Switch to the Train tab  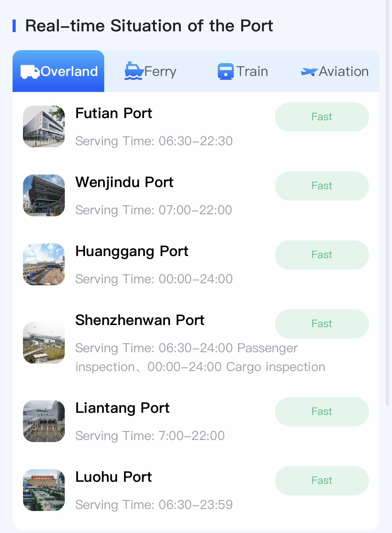coord(243,71)
